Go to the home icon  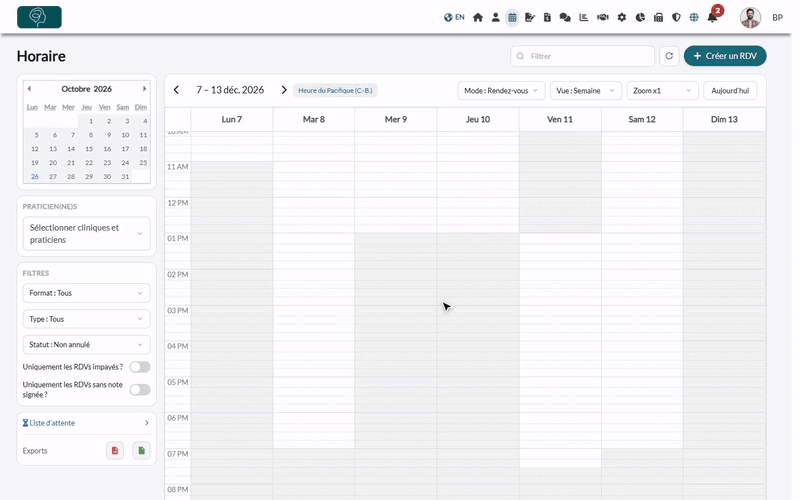[478, 17]
